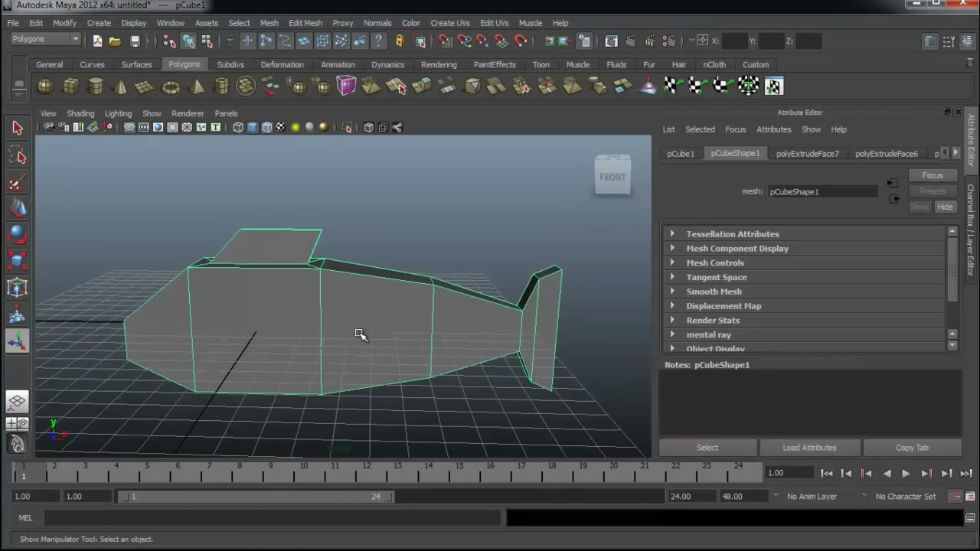
Task: Click the Focus button beside mesh name
Action: coord(932,176)
